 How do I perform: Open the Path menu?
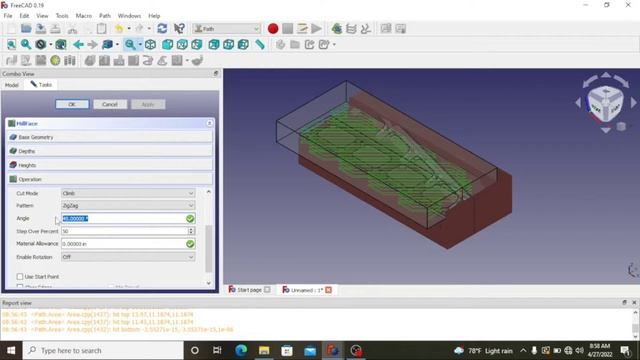[x=105, y=16]
